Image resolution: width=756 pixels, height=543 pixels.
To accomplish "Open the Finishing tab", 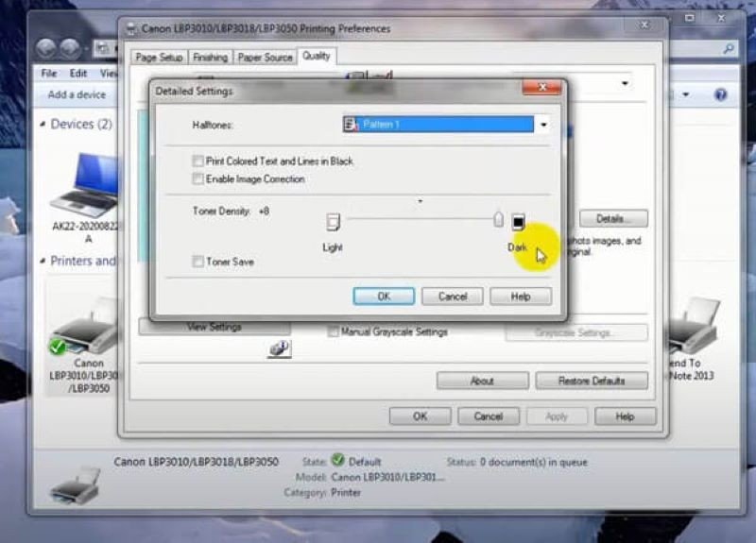I will pyautogui.click(x=210, y=58).
